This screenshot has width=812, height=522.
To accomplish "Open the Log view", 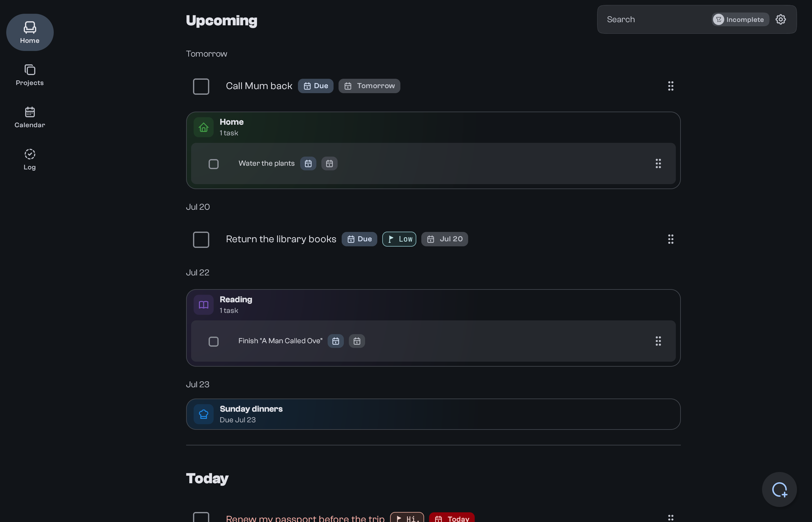I will pos(30,159).
